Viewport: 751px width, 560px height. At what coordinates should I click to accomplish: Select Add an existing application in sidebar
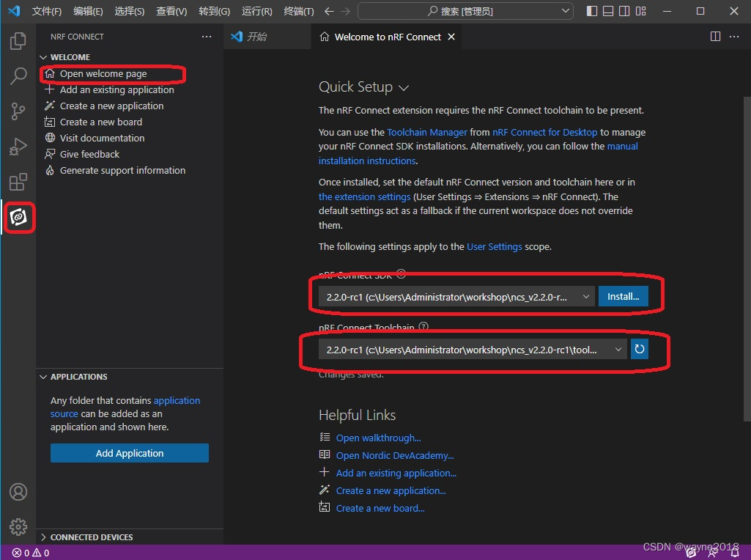(117, 90)
